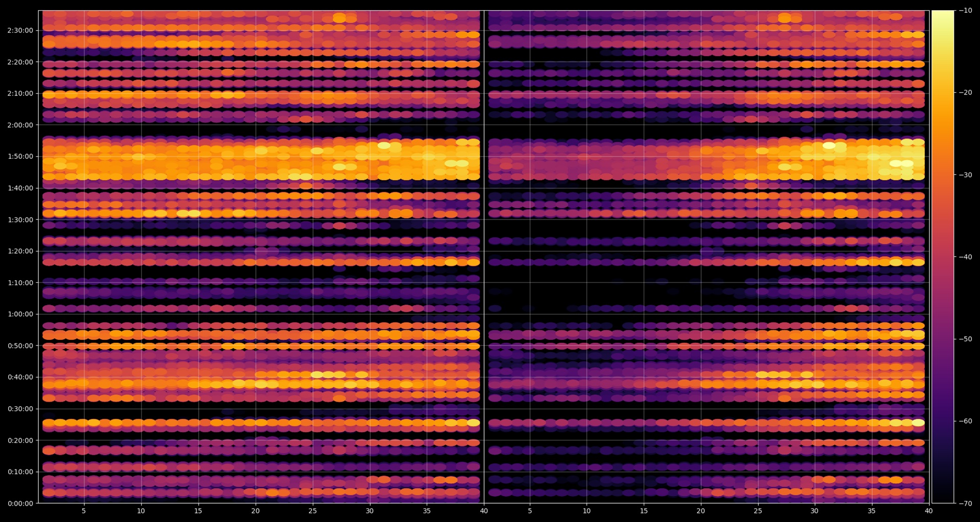
Task: Select the 1:20:00 time axis label
Action: [x=20, y=251]
